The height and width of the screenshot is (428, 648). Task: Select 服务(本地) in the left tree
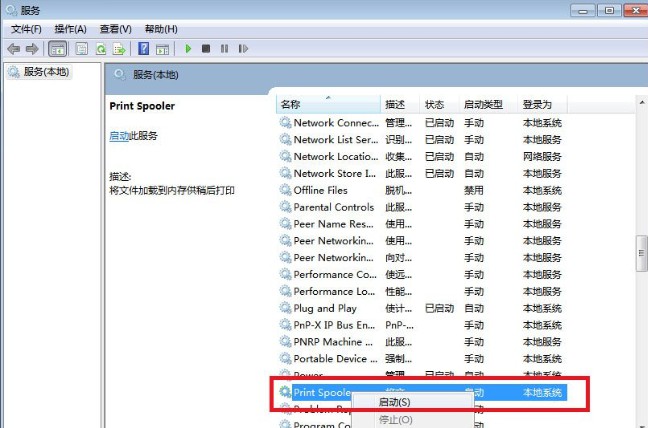pos(46,73)
